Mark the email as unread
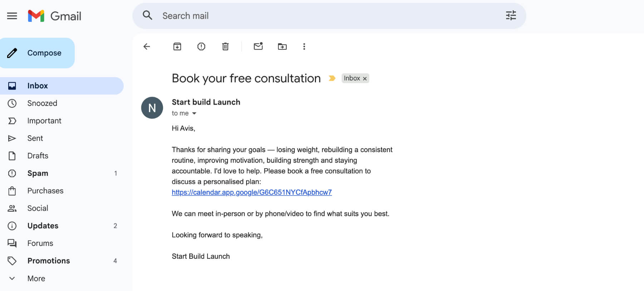Screen dimensions: 644x291 [x=258, y=47]
